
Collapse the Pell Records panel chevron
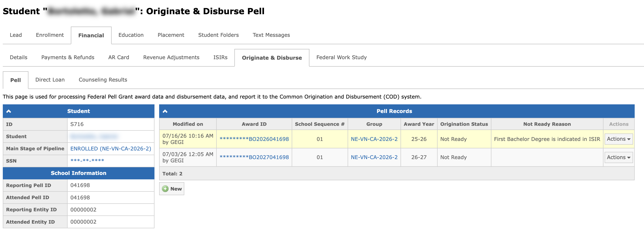[x=165, y=111]
